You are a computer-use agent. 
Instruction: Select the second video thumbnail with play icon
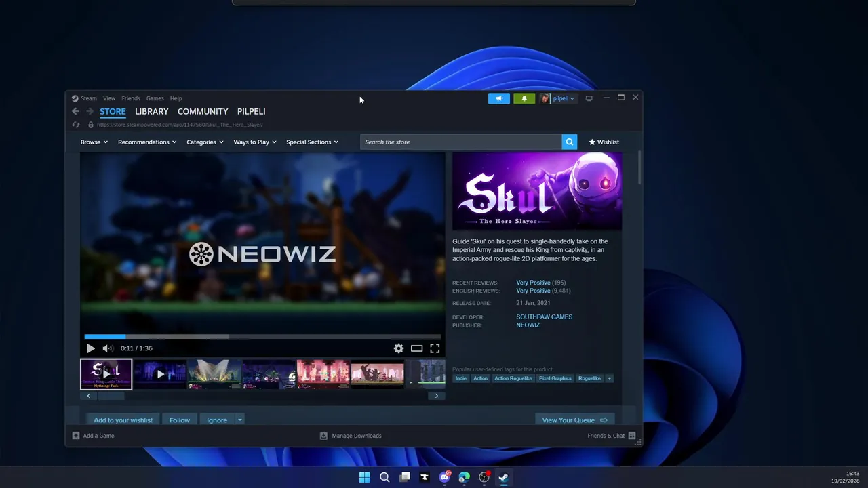(160, 374)
